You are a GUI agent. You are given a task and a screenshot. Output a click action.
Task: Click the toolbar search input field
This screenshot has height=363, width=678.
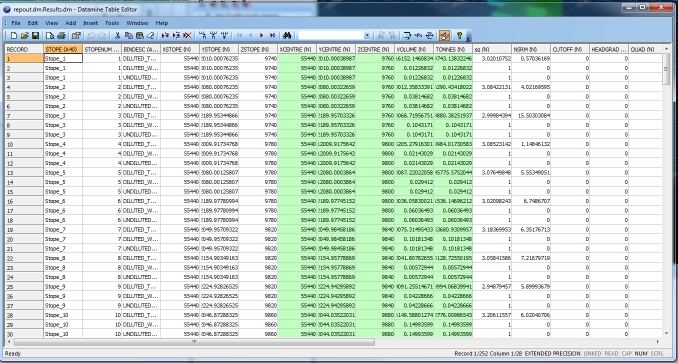click(x=331, y=35)
